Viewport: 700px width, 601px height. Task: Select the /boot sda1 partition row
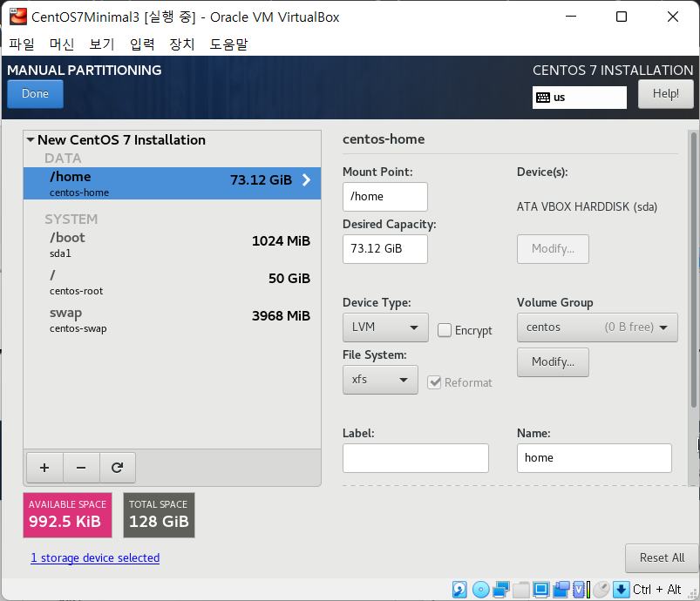point(172,245)
